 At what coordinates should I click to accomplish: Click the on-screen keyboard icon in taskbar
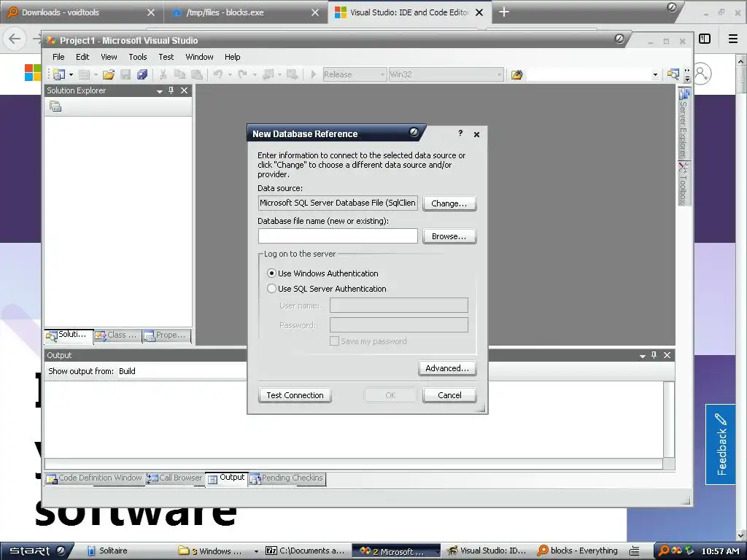(634, 551)
